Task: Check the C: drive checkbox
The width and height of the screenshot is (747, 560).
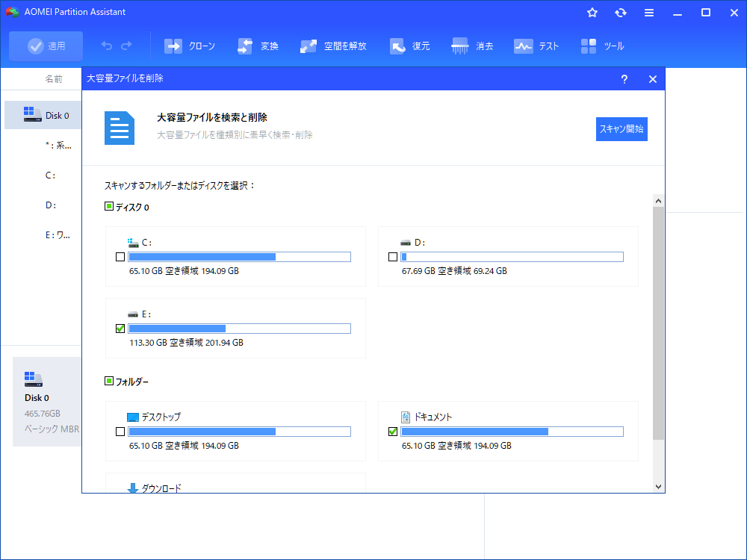Action: pyautogui.click(x=120, y=257)
